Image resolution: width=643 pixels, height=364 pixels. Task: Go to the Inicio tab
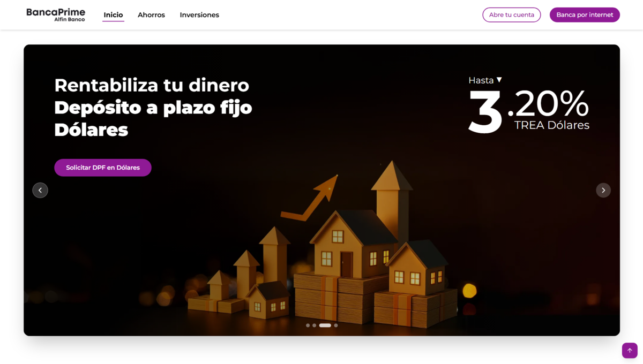click(x=113, y=15)
